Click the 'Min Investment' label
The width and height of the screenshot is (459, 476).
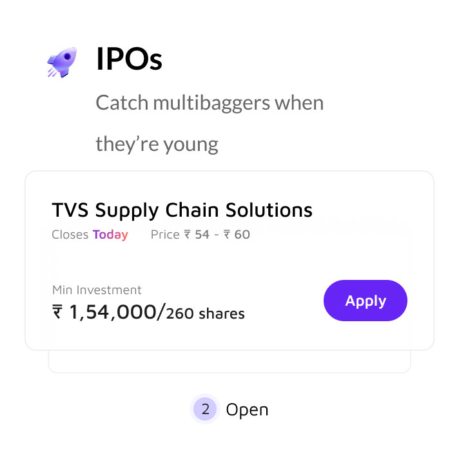click(97, 290)
